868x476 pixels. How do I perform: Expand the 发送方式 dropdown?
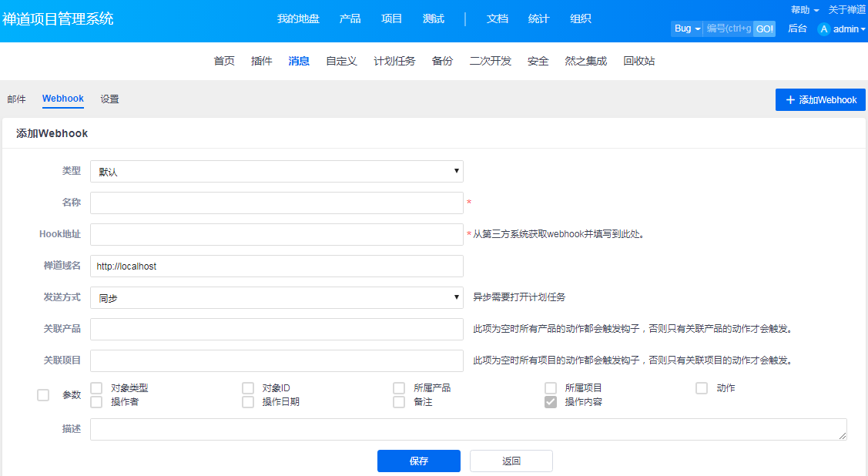(x=276, y=298)
